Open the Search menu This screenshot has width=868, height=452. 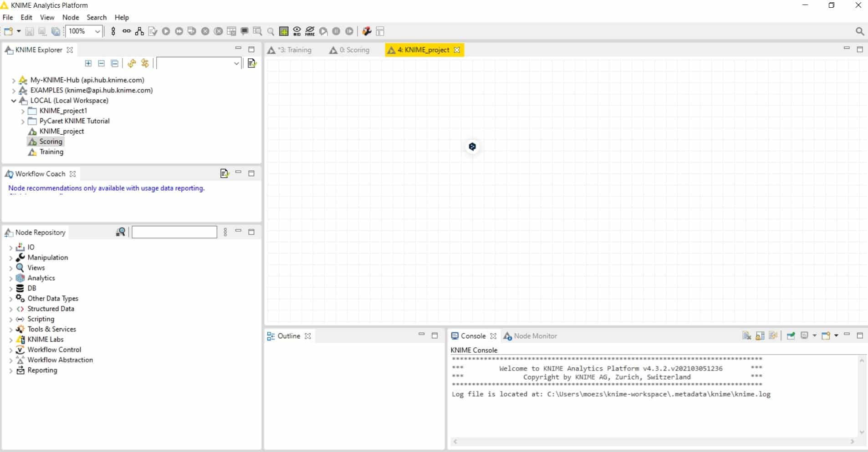pos(97,17)
